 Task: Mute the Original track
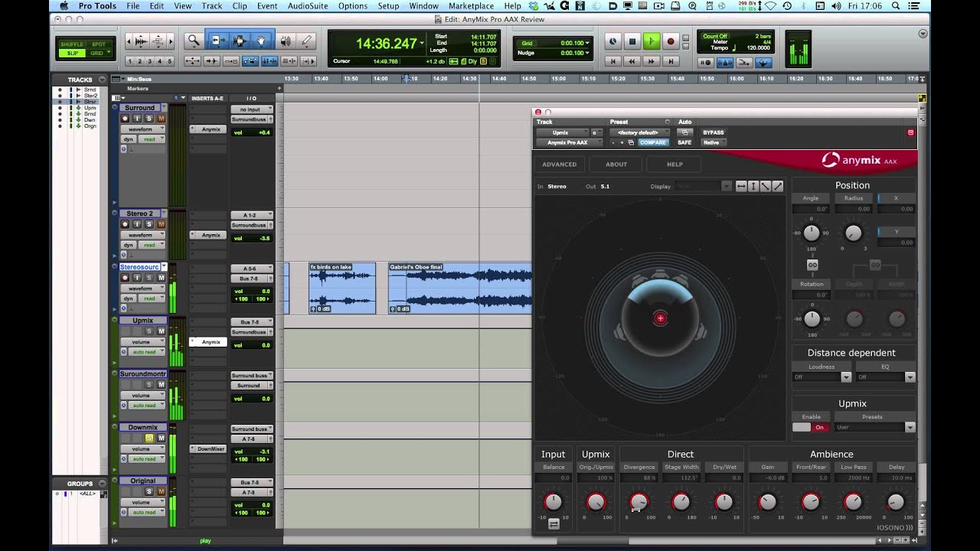point(161,492)
